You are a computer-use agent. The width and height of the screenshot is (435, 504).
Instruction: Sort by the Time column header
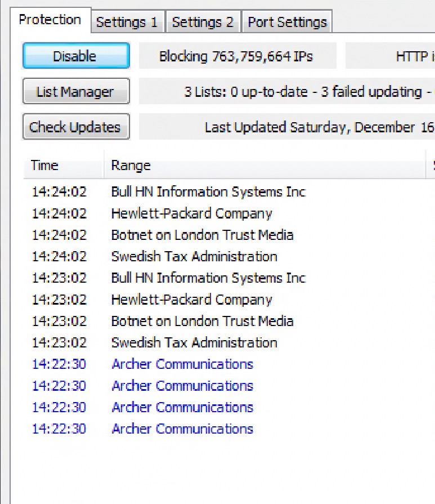(x=45, y=166)
